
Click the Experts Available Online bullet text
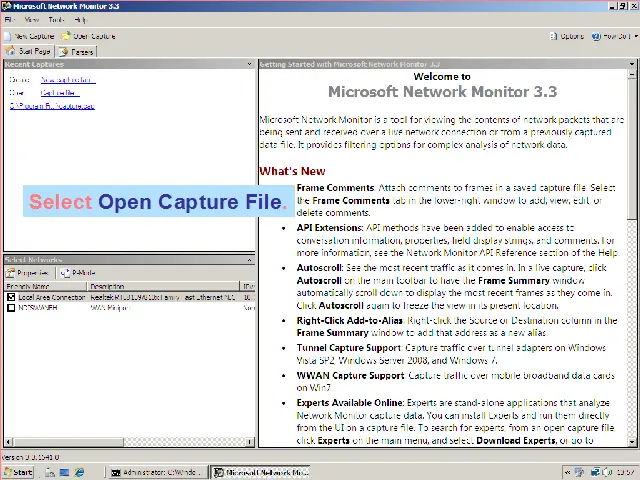(351, 403)
